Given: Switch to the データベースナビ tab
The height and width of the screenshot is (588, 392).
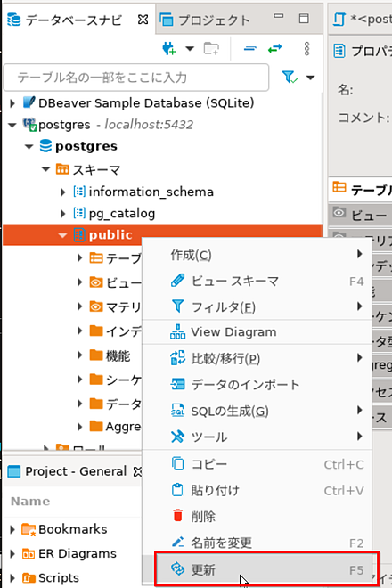Looking at the screenshot, I should [x=74, y=20].
